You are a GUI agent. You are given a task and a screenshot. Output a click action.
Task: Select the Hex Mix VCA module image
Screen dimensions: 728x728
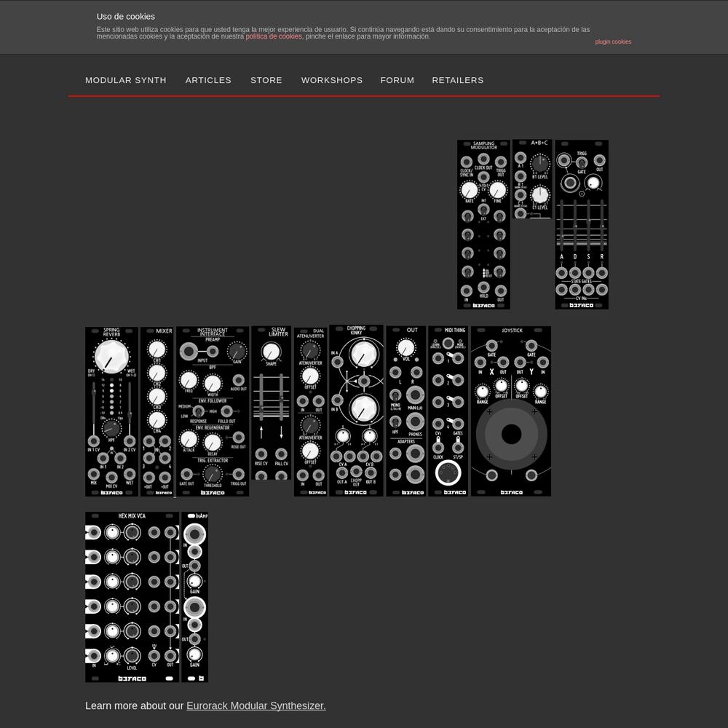click(x=132, y=597)
